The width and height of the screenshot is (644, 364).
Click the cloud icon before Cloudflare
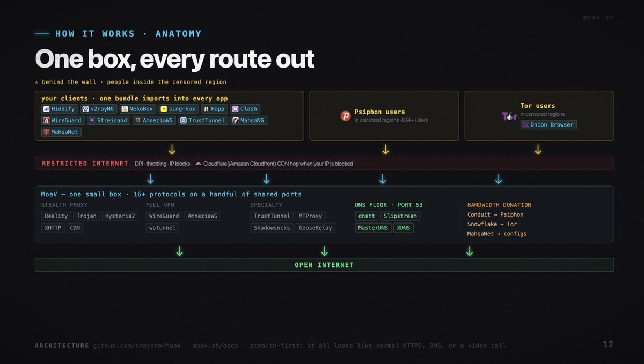[x=198, y=164]
